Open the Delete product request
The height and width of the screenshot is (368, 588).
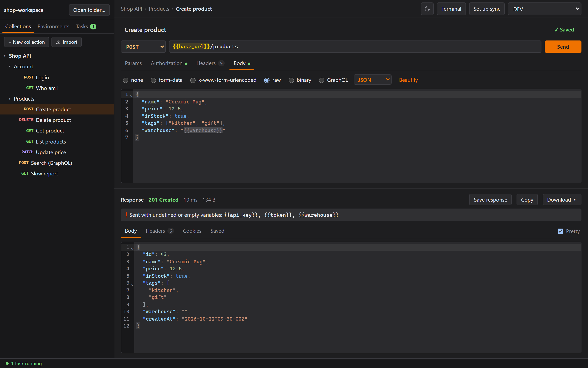pyautogui.click(x=57, y=120)
